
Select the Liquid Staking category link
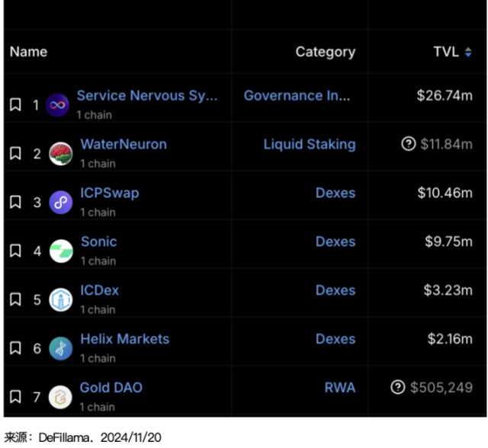coord(309,144)
